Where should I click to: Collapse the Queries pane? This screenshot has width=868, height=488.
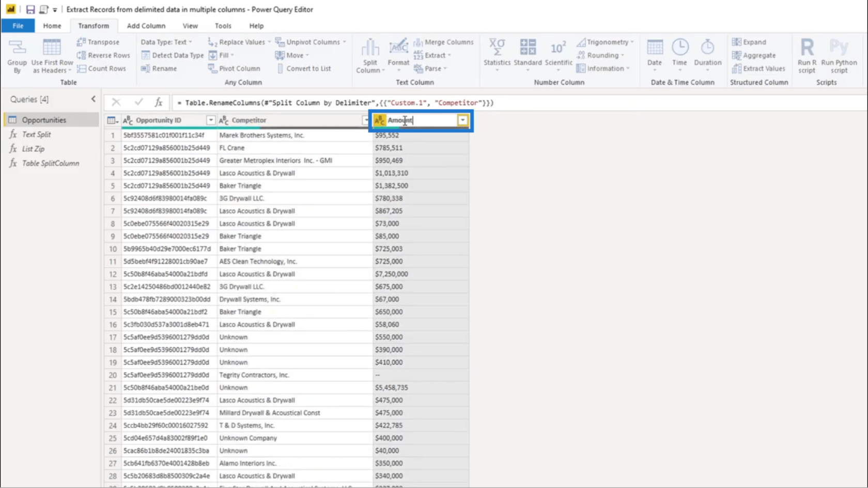click(x=93, y=99)
